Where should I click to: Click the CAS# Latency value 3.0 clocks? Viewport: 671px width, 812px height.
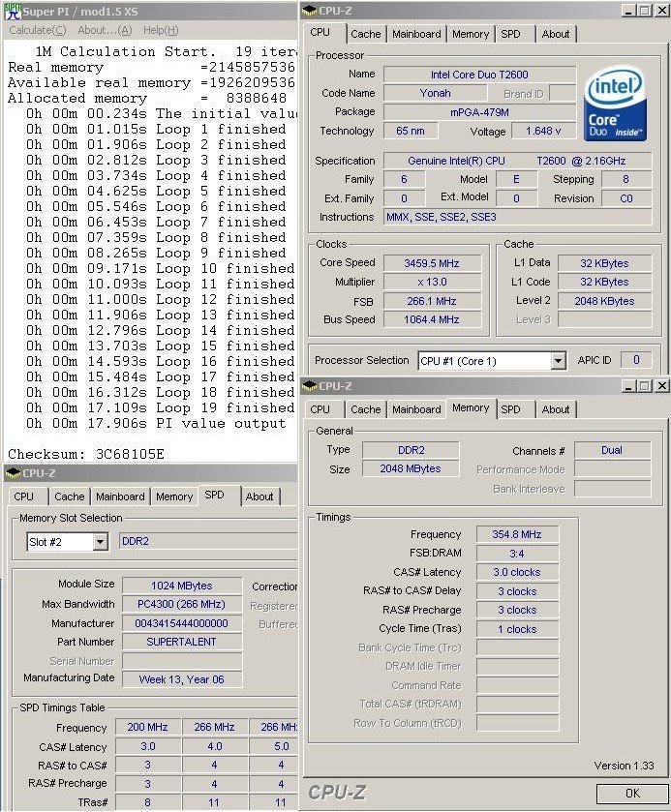pos(517,572)
